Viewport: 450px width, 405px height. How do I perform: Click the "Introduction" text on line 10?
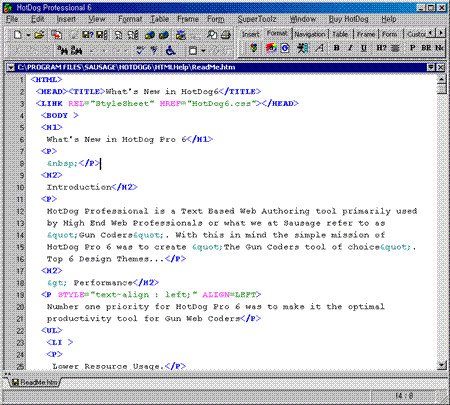click(x=79, y=187)
